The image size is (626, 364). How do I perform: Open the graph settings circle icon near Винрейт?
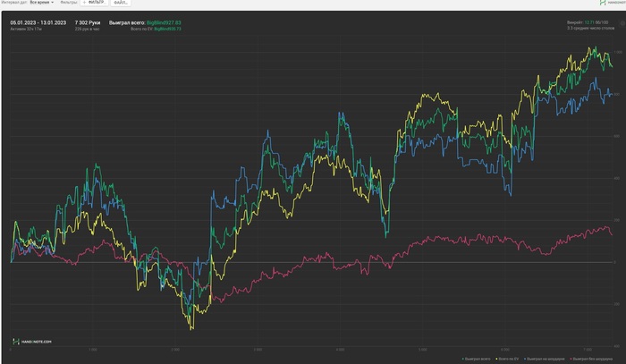pos(622,23)
